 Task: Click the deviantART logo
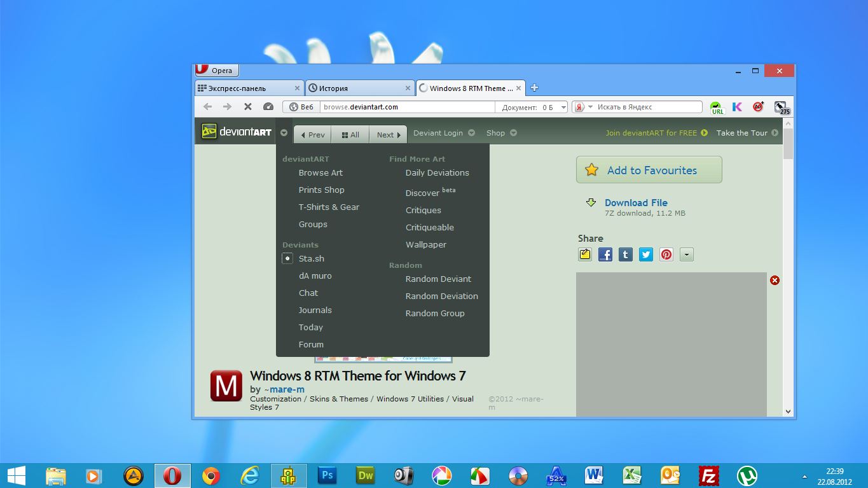pos(236,132)
